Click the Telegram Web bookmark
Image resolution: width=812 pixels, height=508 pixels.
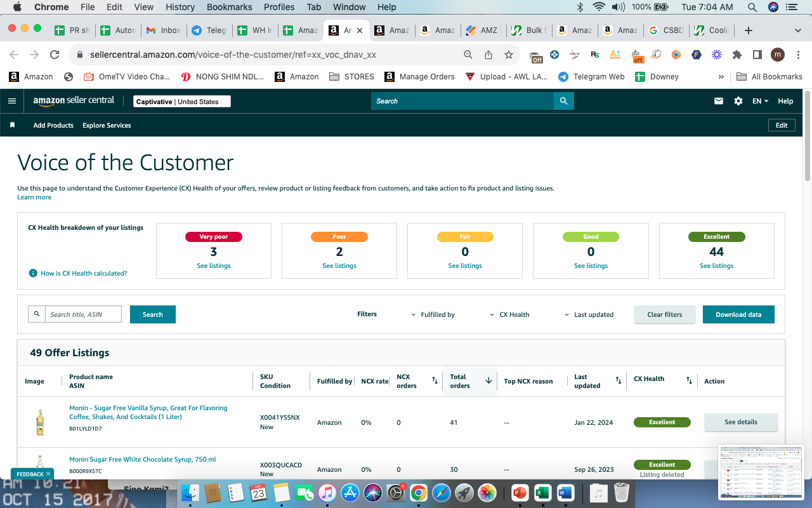coord(591,77)
